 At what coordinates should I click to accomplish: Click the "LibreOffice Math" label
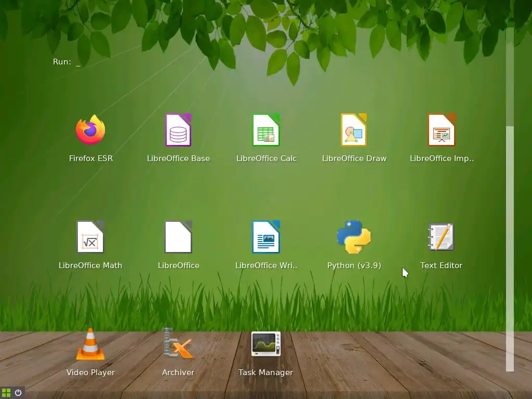(90, 265)
